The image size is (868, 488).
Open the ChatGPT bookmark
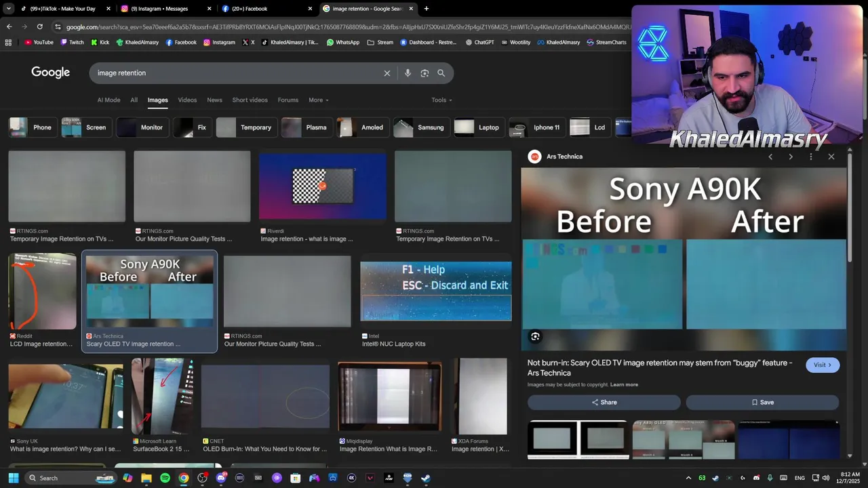point(479,42)
